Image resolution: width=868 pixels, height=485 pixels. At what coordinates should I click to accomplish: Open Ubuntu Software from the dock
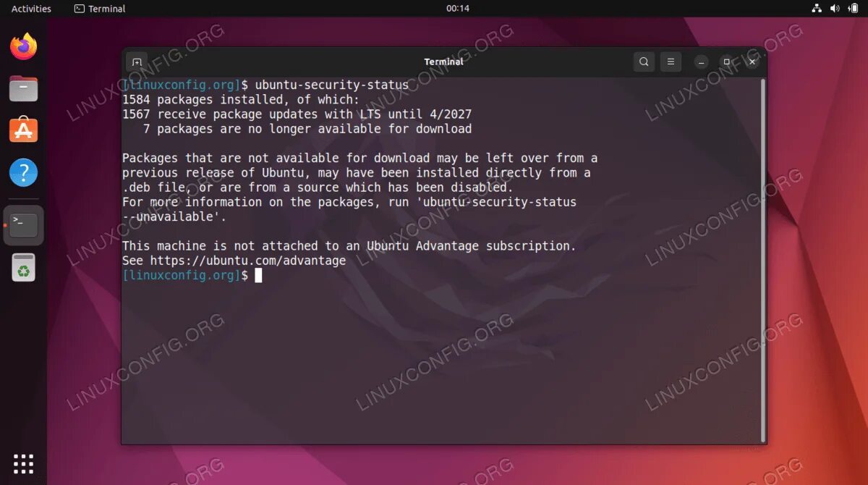24,131
